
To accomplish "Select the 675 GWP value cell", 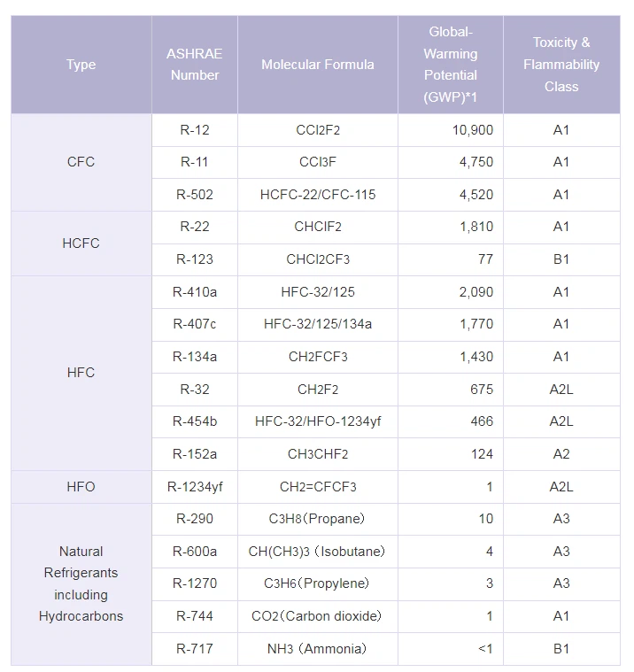I will 481,390.
